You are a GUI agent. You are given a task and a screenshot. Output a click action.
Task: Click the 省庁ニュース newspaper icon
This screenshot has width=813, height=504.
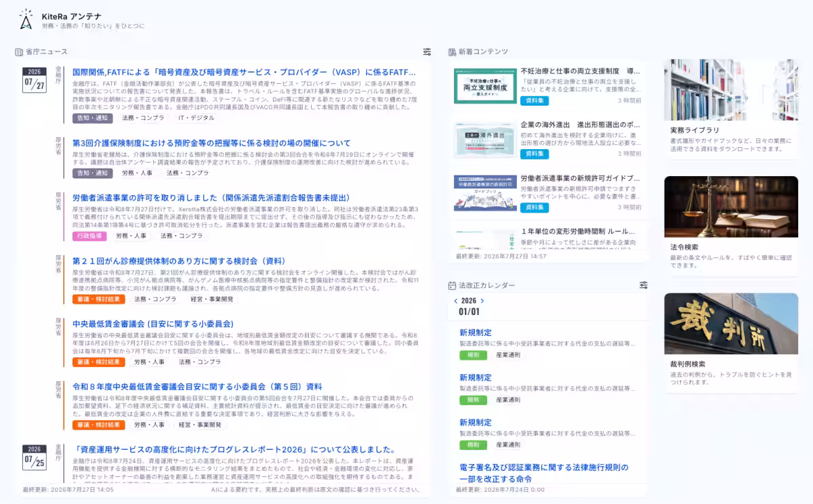20,51
